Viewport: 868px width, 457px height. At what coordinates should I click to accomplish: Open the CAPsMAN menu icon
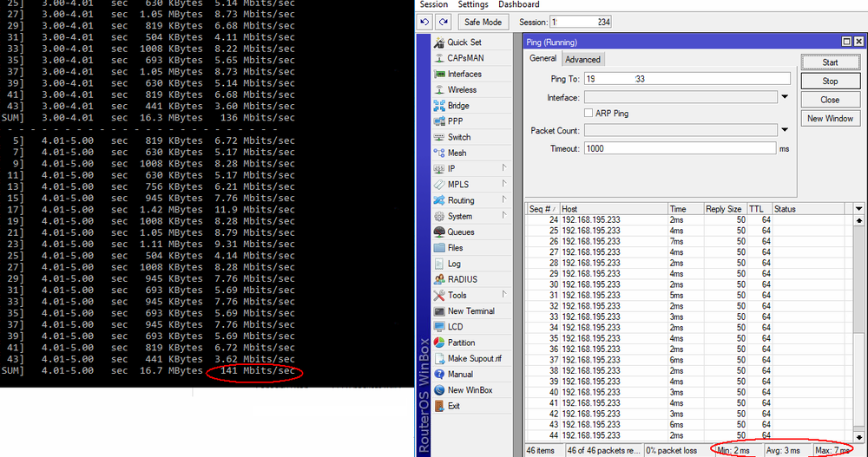(x=439, y=58)
